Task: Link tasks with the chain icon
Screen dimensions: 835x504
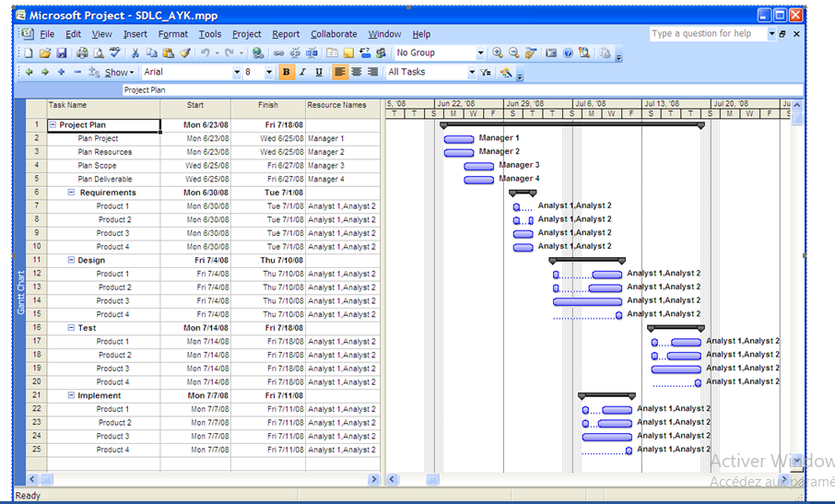Action: [x=278, y=53]
